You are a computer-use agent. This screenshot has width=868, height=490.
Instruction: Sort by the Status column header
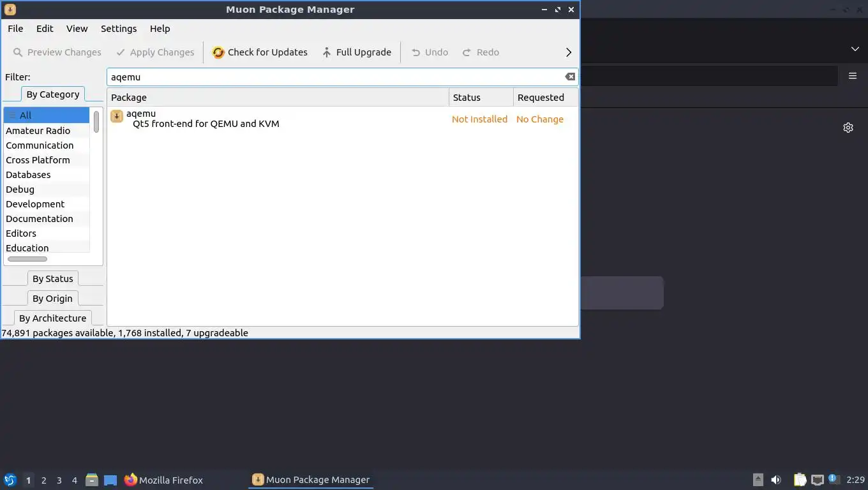481,98
